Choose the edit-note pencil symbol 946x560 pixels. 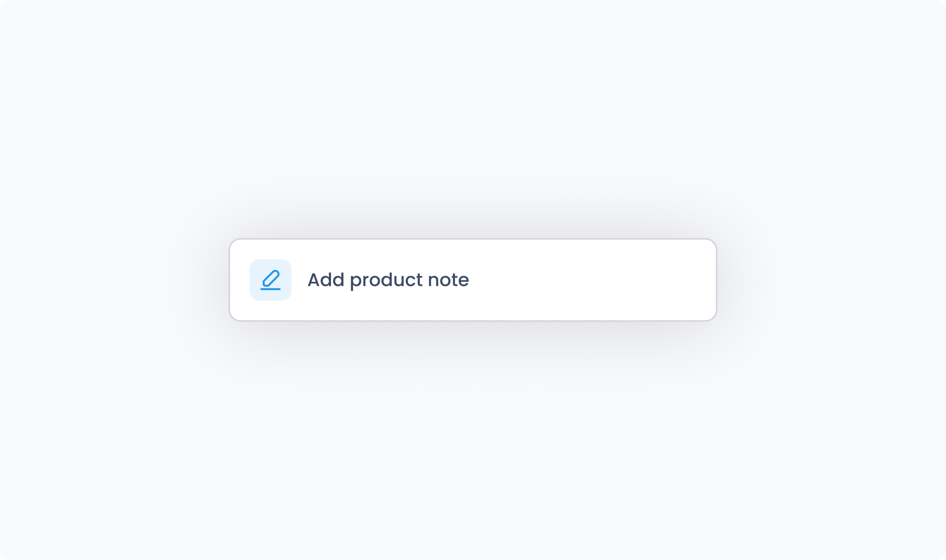[270, 280]
